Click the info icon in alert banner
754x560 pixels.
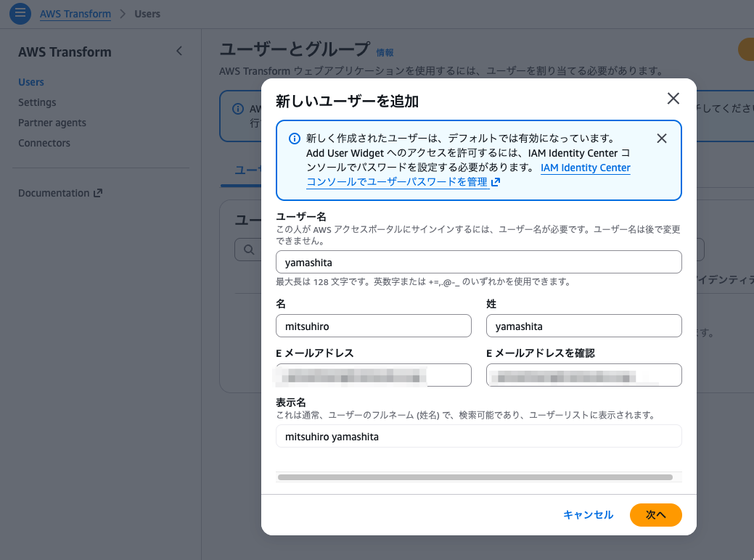(x=295, y=139)
